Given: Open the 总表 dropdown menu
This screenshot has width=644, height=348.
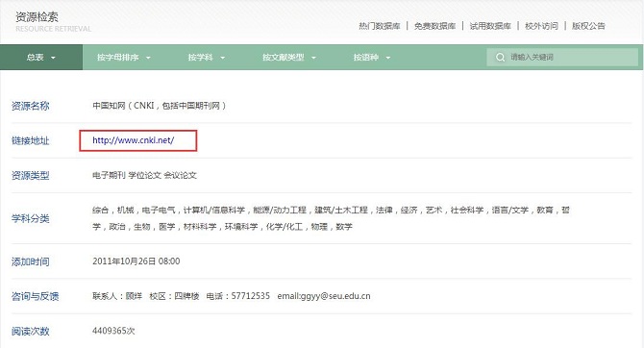Looking at the screenshot, I should [41, 58].
